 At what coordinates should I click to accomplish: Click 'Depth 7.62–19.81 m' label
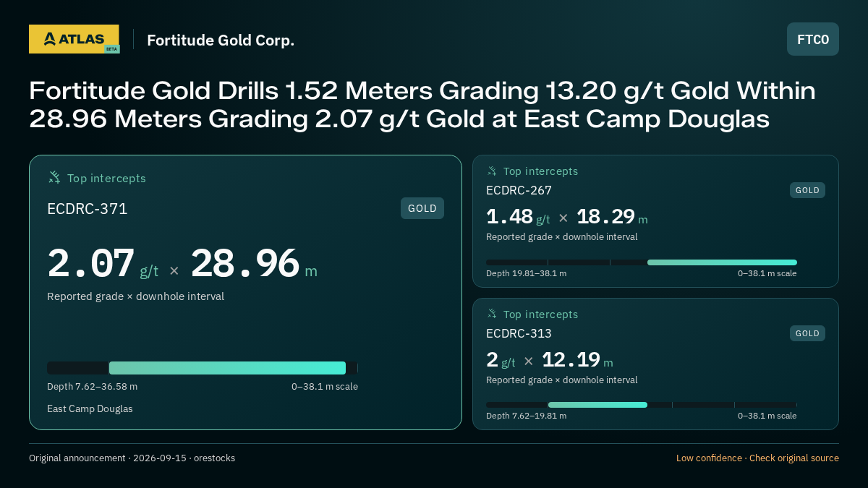(526, 416)
